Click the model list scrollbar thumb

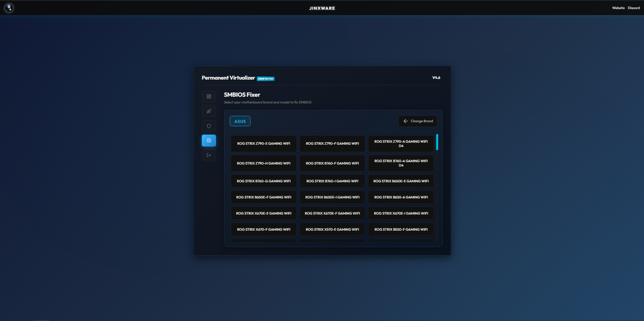click(x=437, y=142)
